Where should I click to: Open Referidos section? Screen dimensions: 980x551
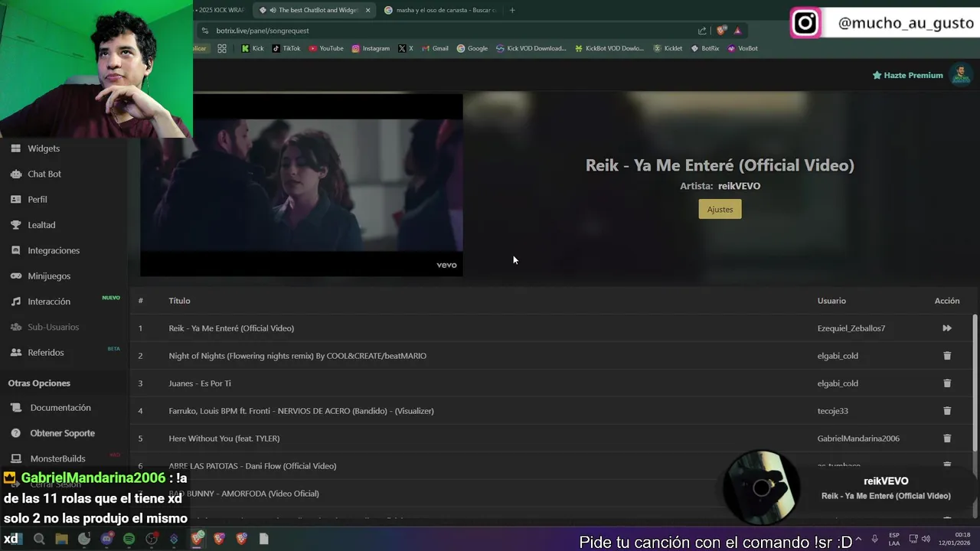(x=46, y=352)
